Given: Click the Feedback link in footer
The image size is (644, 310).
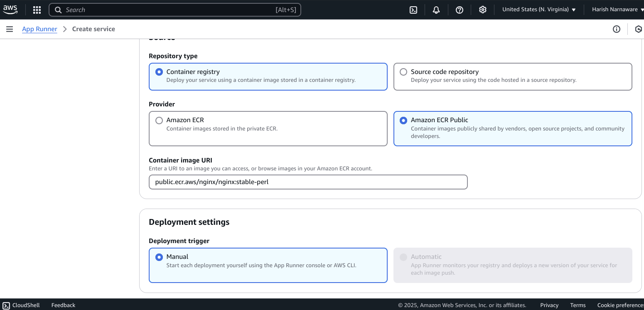Looking at the screenshot, I should pyautogui.click(x=63, y=305).
